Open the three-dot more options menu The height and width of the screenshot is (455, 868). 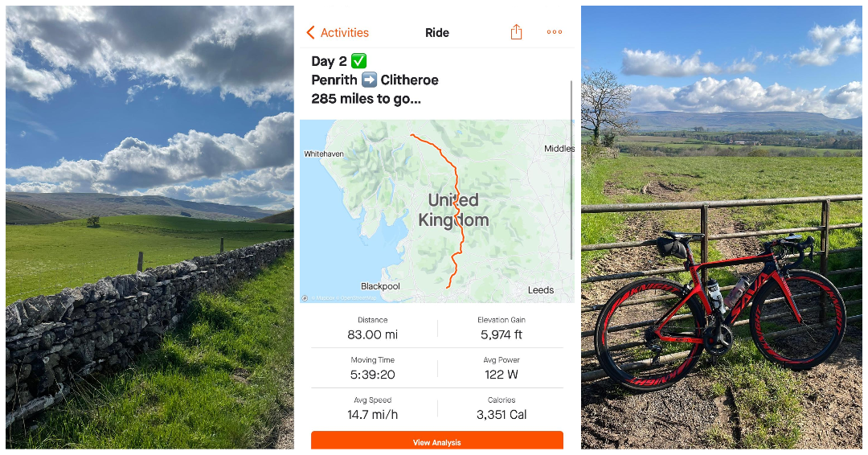pyautogui.click(x=554, y=32)
